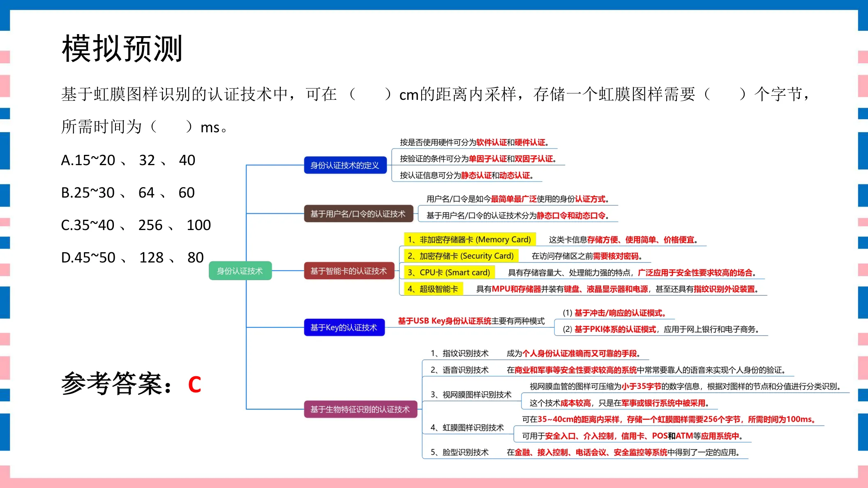Click the 视网膜图样识别技术 item
This screenshot has width=868, height=488.
click(x=471, y=394)
